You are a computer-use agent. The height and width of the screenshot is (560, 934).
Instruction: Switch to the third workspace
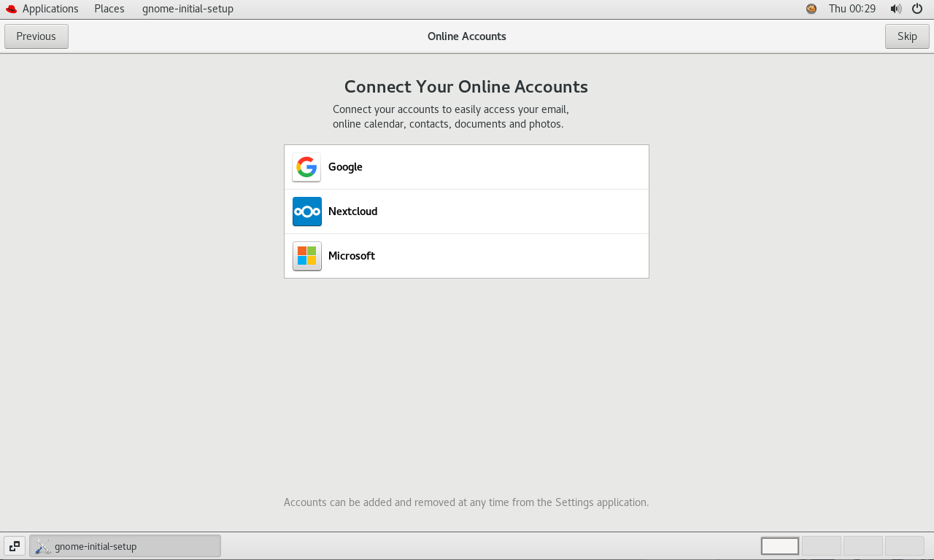pyautogui.click(x=863, y=545)
